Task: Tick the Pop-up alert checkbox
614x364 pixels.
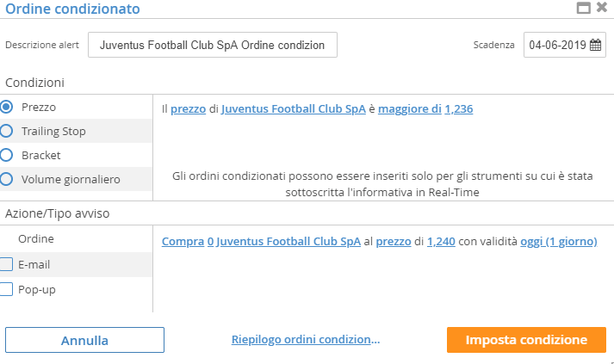Action: click(6, 289)
